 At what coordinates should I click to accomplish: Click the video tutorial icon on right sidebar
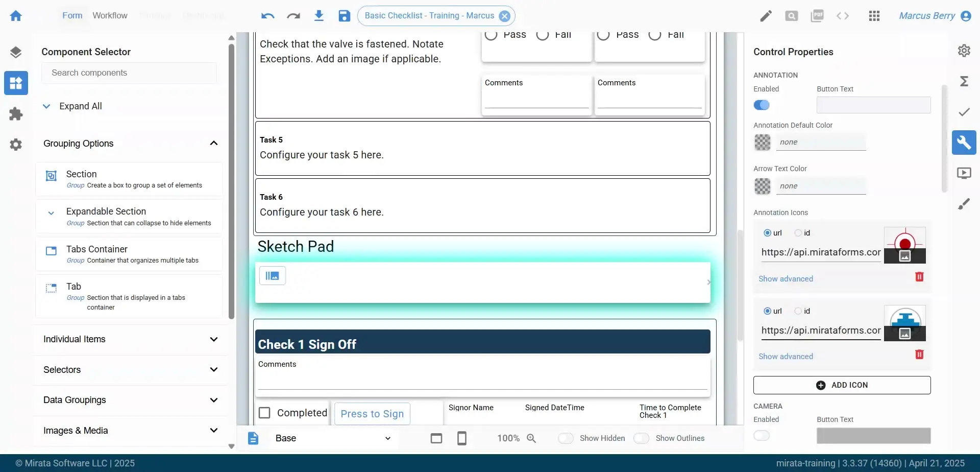pos(965,173)
